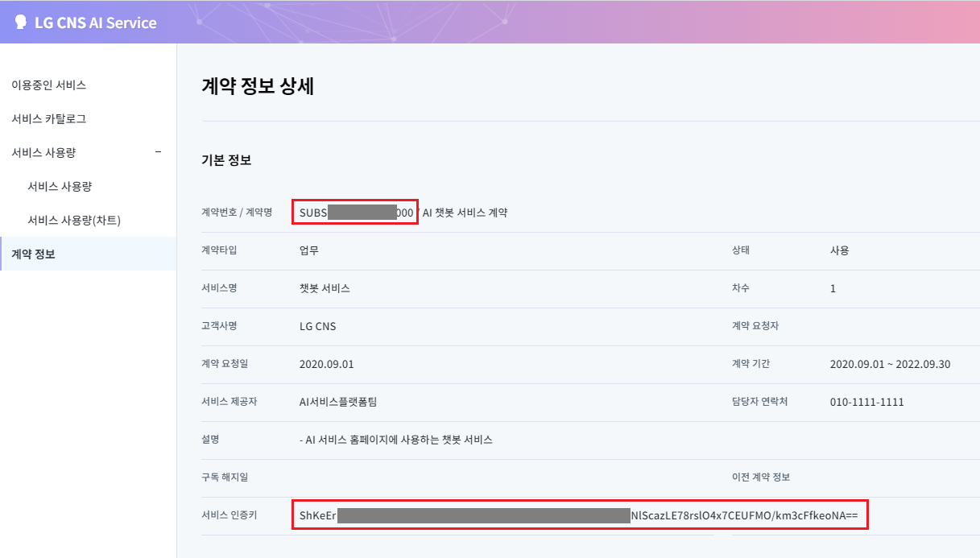Click the 기본 정보 section heading
Screen dimensions: 980x558
pos(226,160)
